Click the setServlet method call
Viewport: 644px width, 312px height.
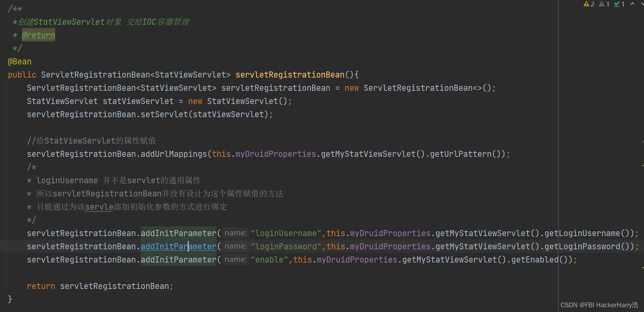click(164, 115)
